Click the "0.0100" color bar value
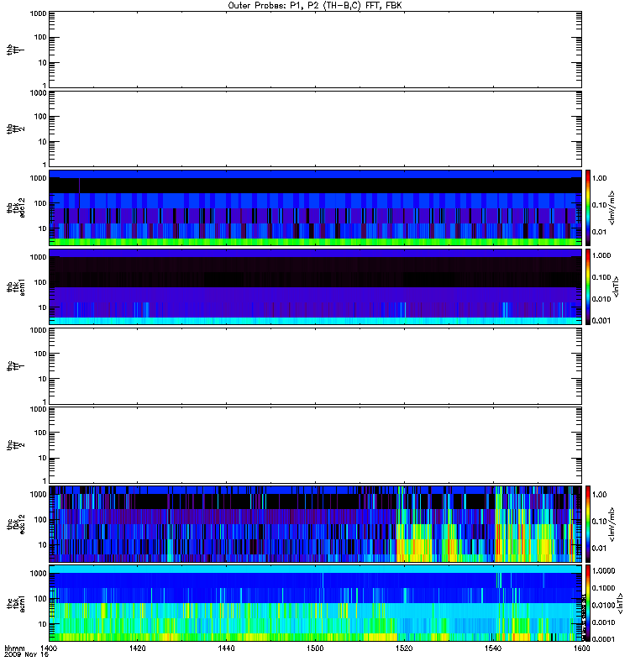 pos(603,605)
